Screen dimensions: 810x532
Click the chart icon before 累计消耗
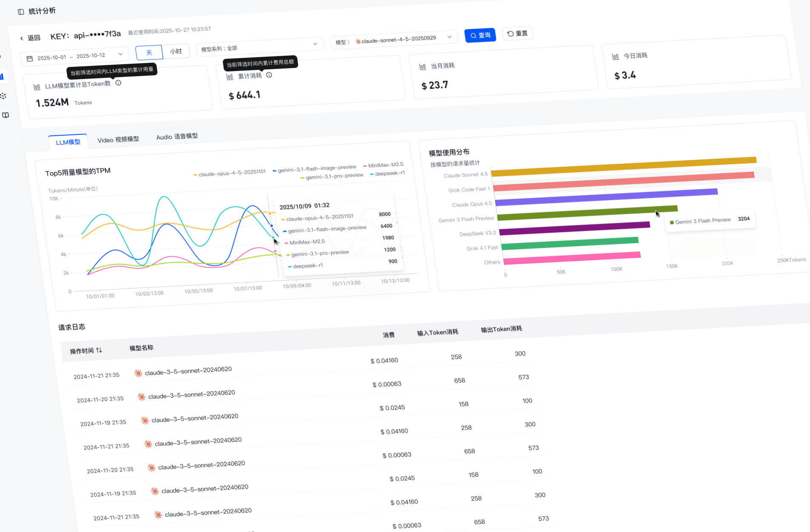point(230,77)
